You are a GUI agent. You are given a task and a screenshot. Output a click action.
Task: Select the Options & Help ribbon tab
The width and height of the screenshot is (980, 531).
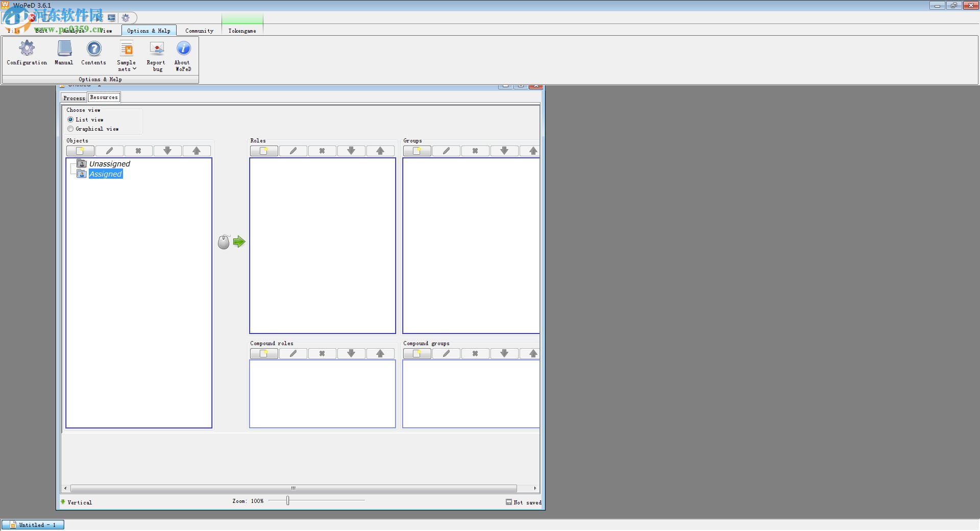[149, 31]
